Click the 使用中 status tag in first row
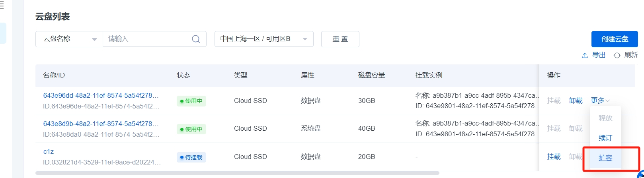Viewport: 644px width, 178px height. point(191,101)
